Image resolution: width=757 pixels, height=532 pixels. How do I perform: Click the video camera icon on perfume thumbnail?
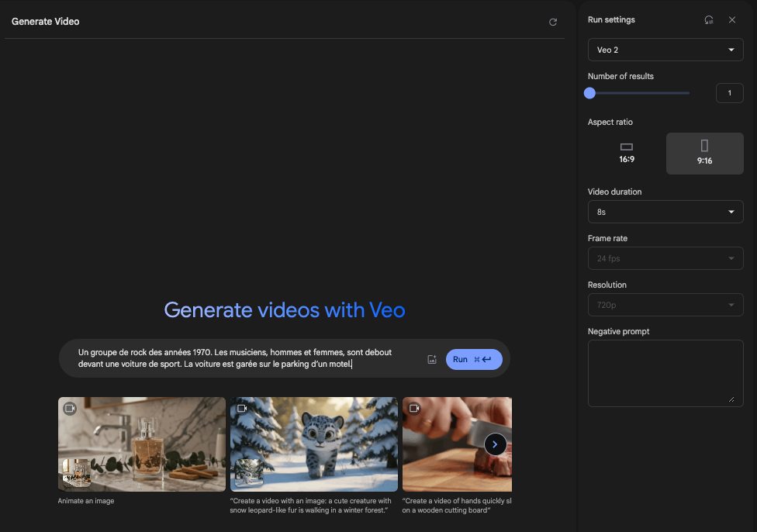click(70, 408)
